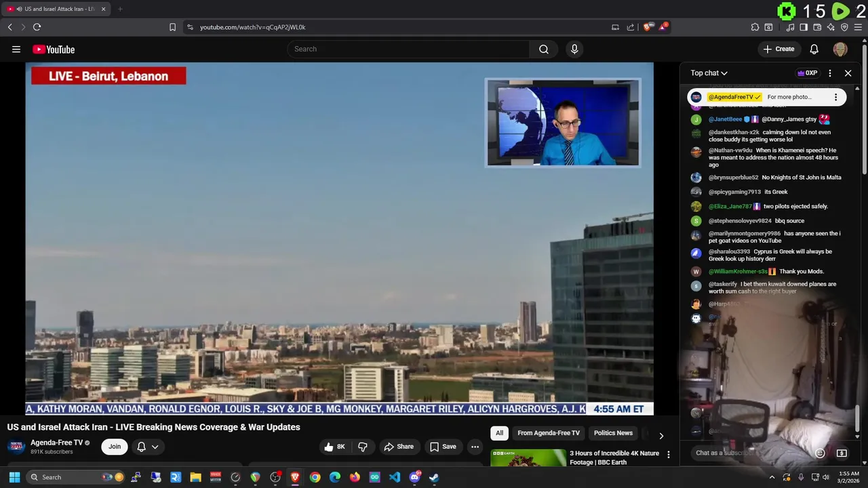Screen dimensions: 868x488
Task: Open Discord from taskbar
Action: (414, 477)
